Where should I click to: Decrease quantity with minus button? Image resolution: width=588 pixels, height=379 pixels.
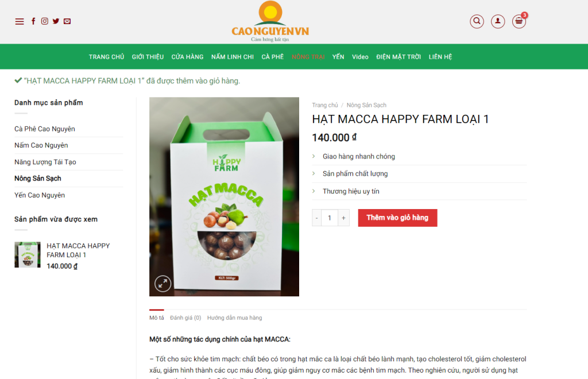pos(317,218)
